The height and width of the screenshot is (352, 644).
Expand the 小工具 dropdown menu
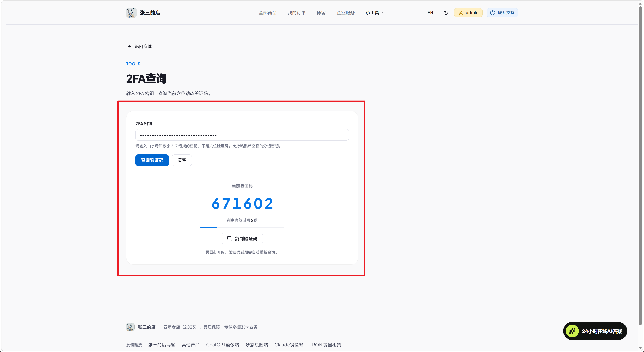tap(375, 12)
